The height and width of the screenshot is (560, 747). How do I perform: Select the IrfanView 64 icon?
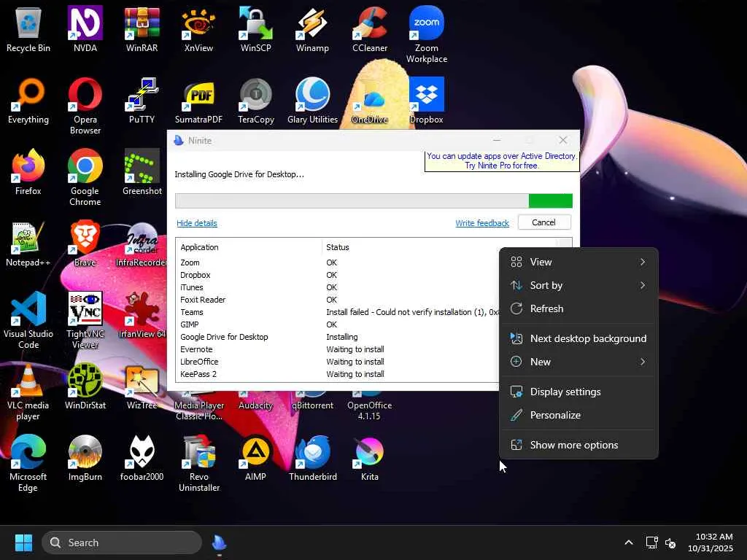click(142, 315)
